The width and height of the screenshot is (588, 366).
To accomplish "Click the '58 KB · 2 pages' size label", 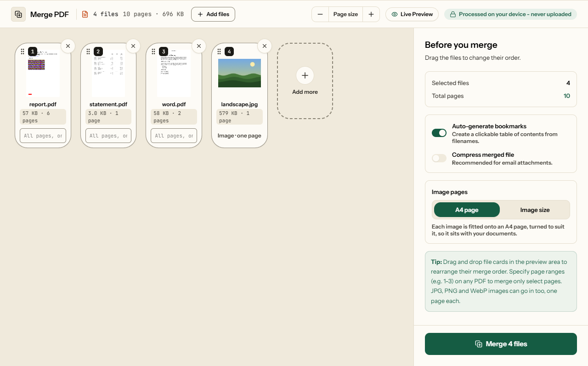I will (x=174, y=117).
